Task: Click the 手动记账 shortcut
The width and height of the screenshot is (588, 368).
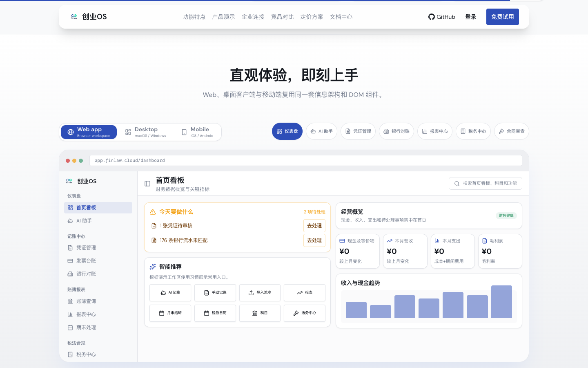Action: click(215, 293)
